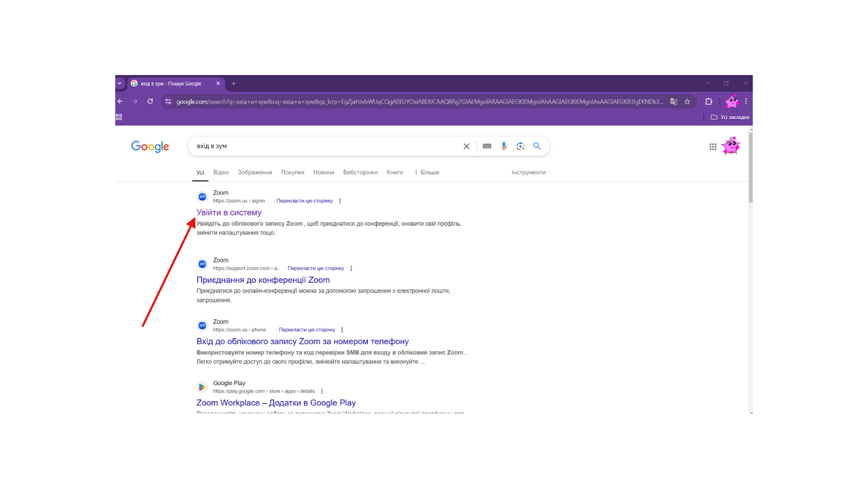
Task: Translate the zoom.us phone result page
Action: [307, 330]
